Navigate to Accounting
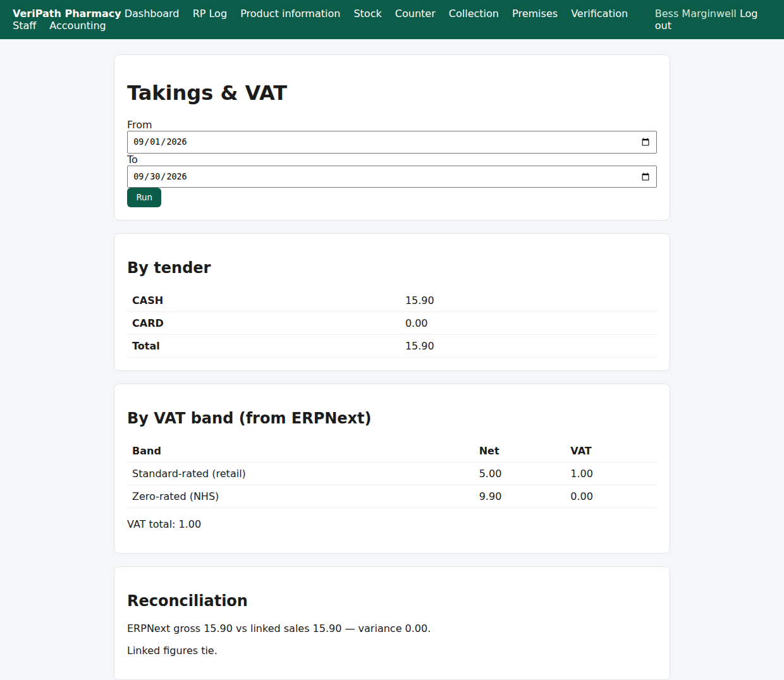This screenshot has height=680, width=784. tap(78, 26)
